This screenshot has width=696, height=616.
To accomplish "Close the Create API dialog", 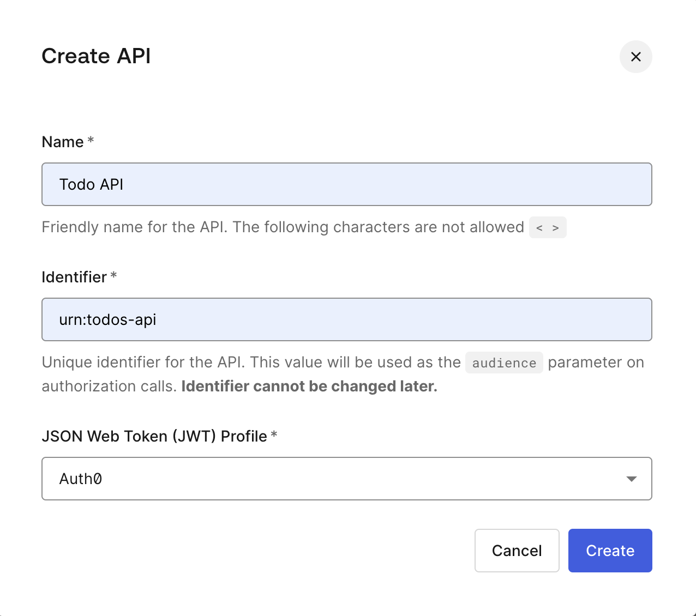I will click(635, 57).
